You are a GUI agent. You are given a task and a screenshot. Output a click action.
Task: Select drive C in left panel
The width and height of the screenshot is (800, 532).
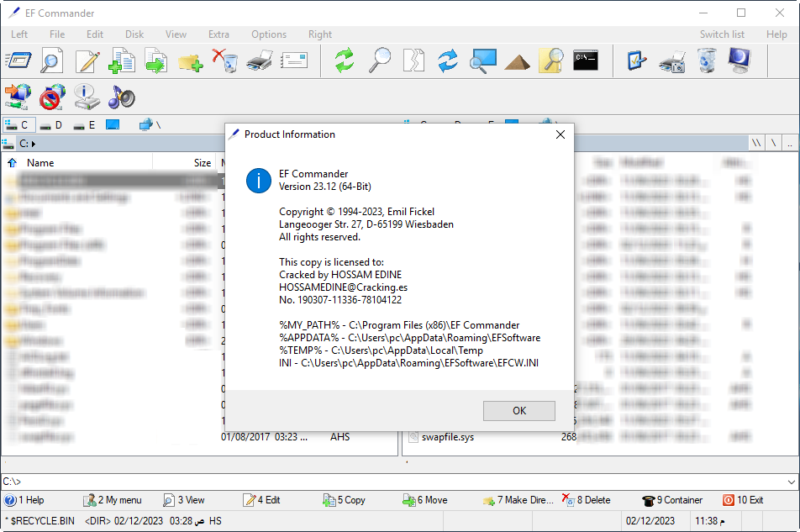[18, 125]
